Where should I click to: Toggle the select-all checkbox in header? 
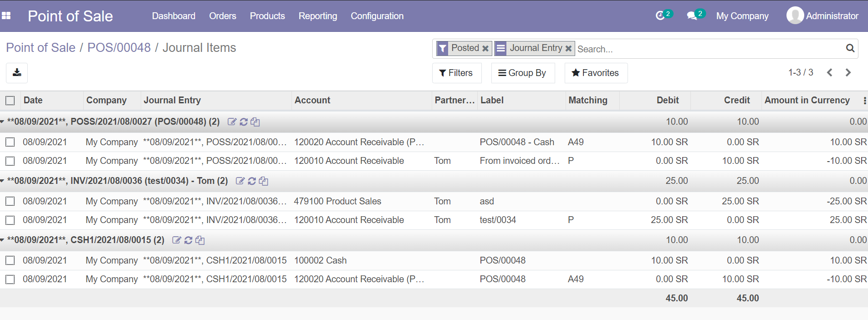coord(10,101)
